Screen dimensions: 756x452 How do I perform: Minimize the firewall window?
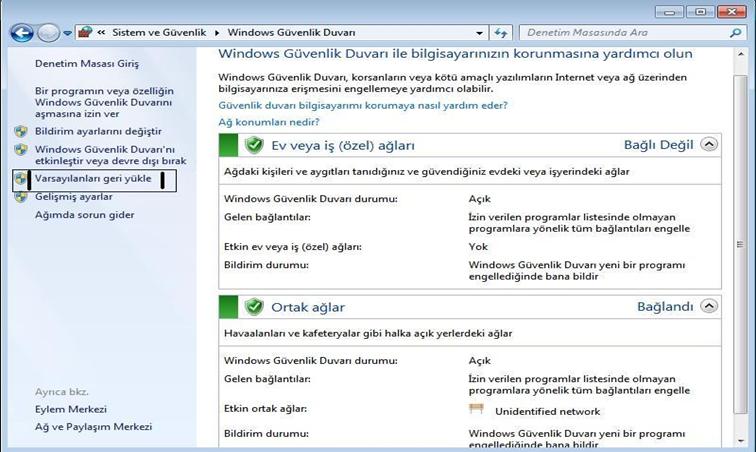(x=669, y=12)
